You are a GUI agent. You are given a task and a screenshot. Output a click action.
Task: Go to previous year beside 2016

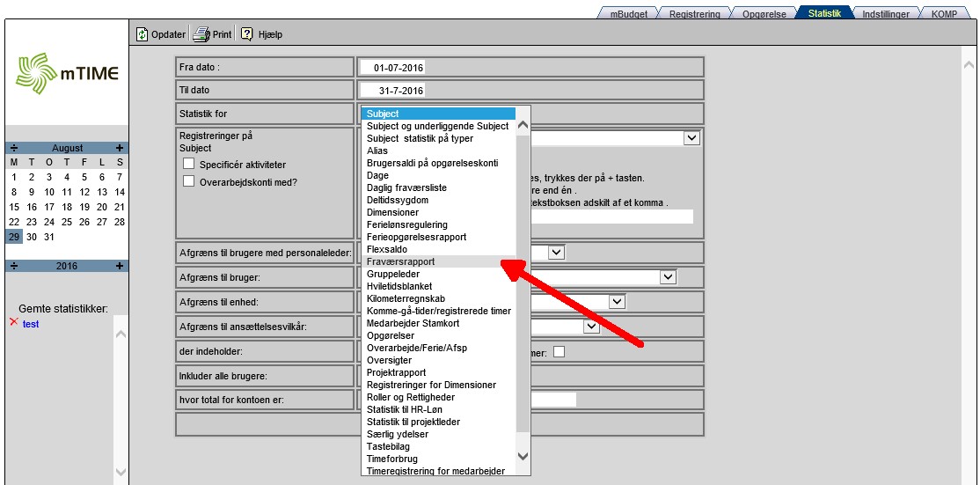tap(13, 266)
